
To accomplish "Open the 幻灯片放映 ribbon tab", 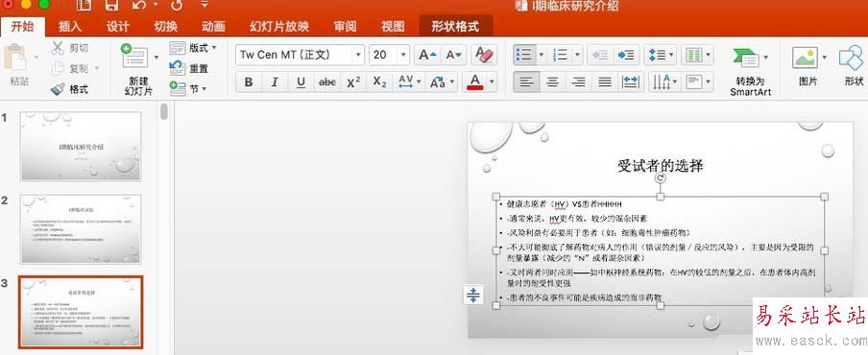I will coord(279,27).
